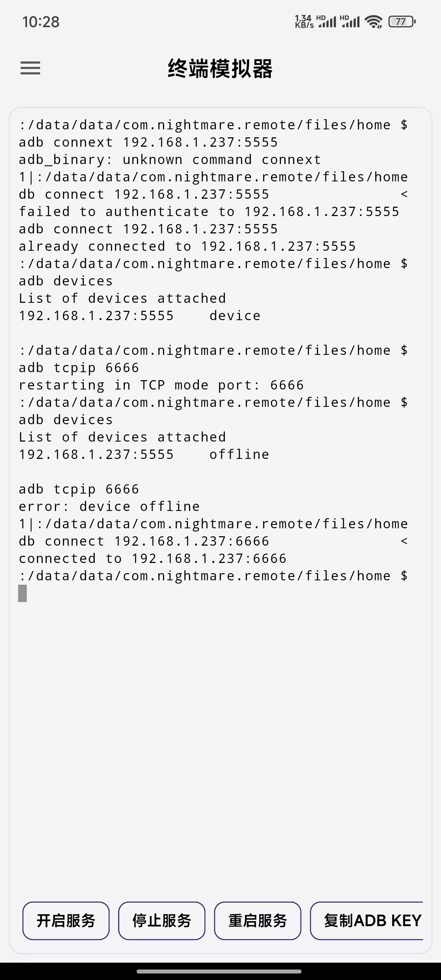Viewport: 441px width, 980px height.
Task: Tap the 'error: device offline' message
Action: [109, 506]
